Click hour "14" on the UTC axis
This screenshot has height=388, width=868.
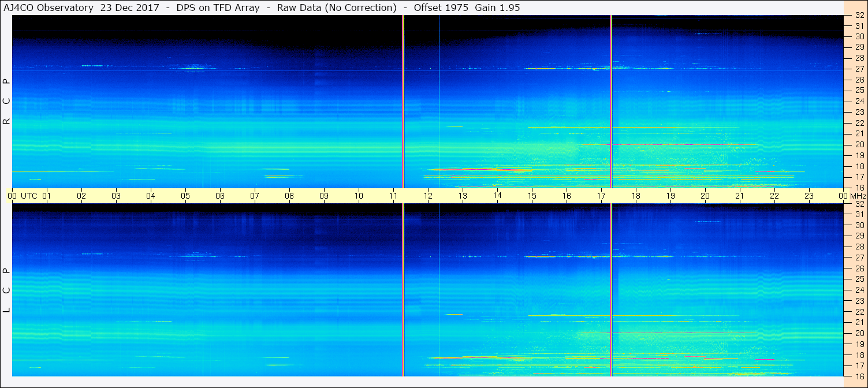[x=497, y=196]
